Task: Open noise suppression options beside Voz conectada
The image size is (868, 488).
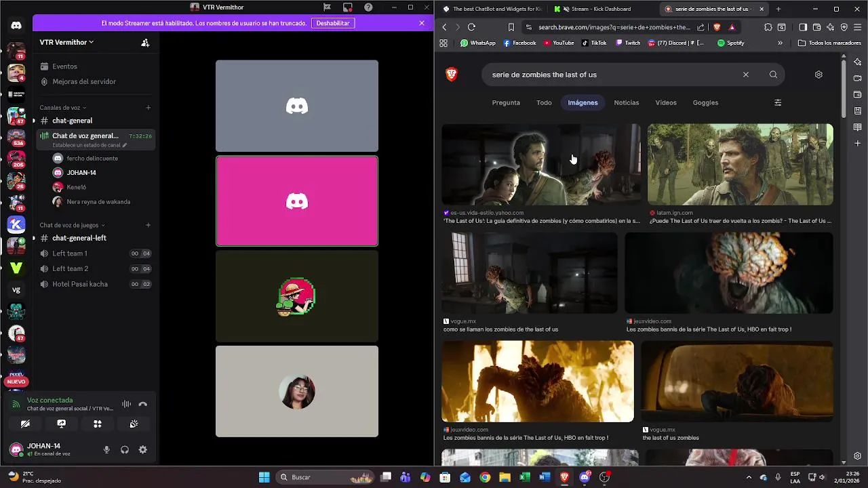Action: 126,404
